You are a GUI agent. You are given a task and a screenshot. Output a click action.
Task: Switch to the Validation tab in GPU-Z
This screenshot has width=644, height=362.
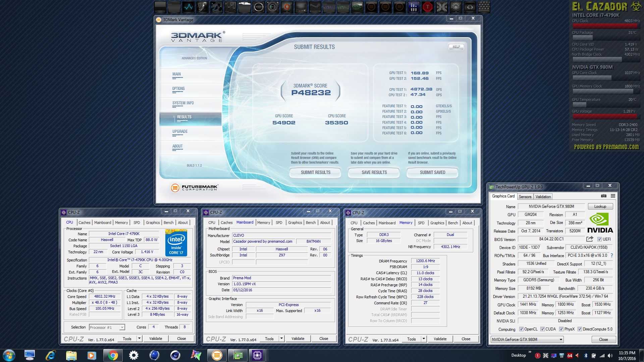click(x=543, y=197)
